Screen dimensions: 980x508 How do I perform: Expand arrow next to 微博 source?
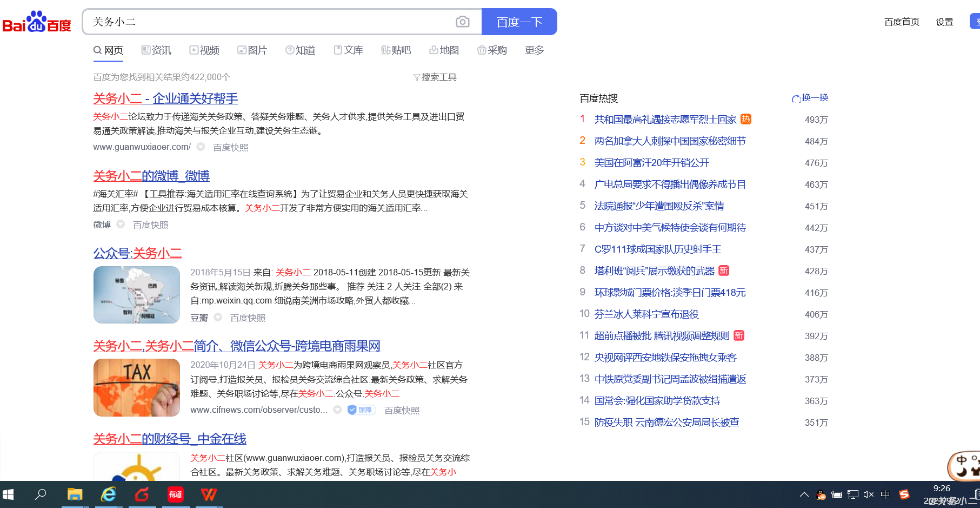tap(121, 224)
